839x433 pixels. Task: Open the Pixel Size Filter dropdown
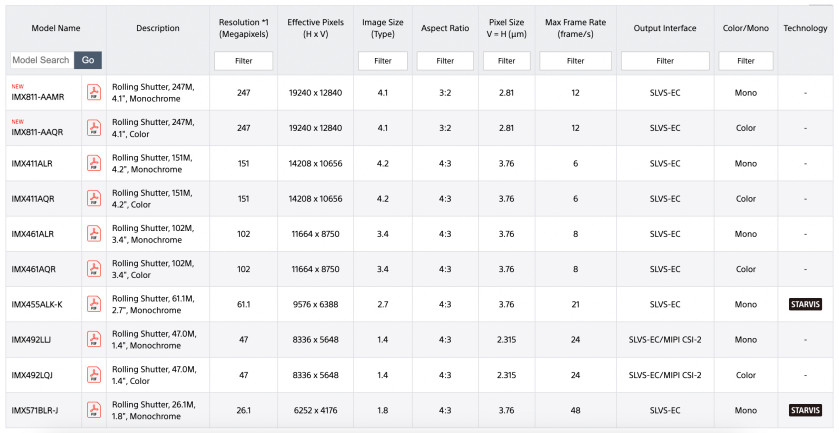(x=507, y=61)
